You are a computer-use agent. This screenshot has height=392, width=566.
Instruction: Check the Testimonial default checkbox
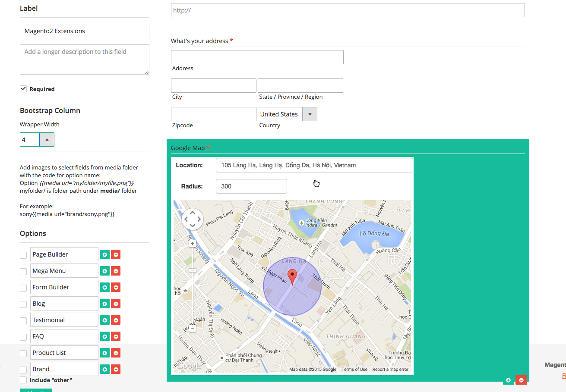[x=23, y=320]
